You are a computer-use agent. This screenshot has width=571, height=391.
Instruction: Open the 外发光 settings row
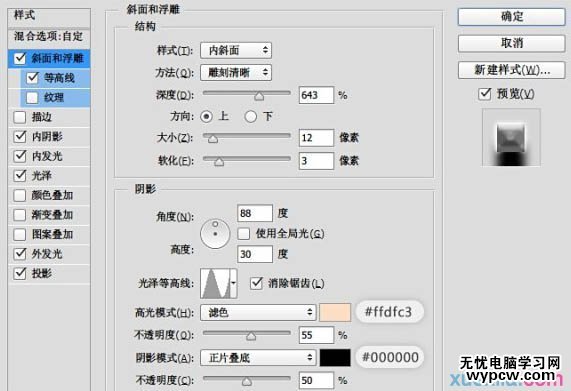pos(49,254)
